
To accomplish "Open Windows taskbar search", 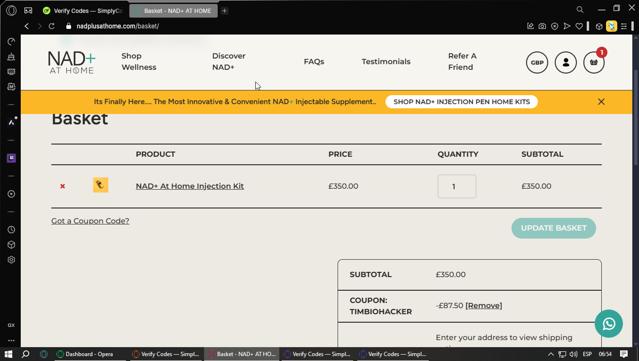I will (26, 354).
